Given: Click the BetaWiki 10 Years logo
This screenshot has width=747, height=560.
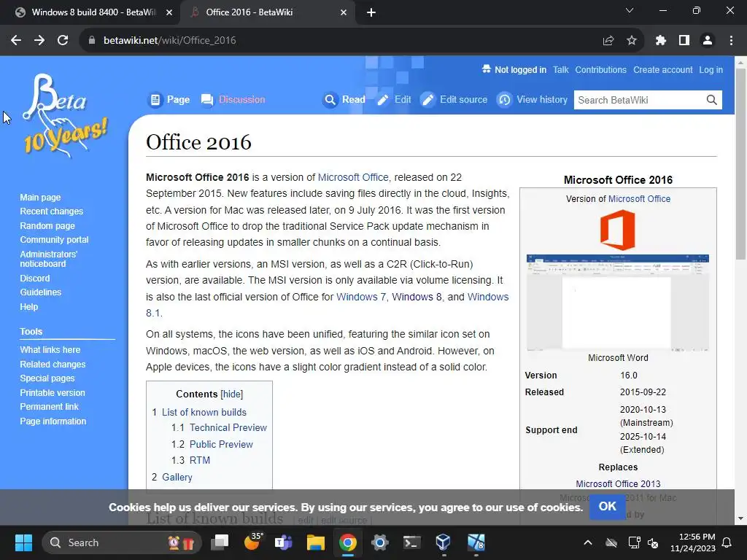Looking at the screenshot, I should coord(65,115).
